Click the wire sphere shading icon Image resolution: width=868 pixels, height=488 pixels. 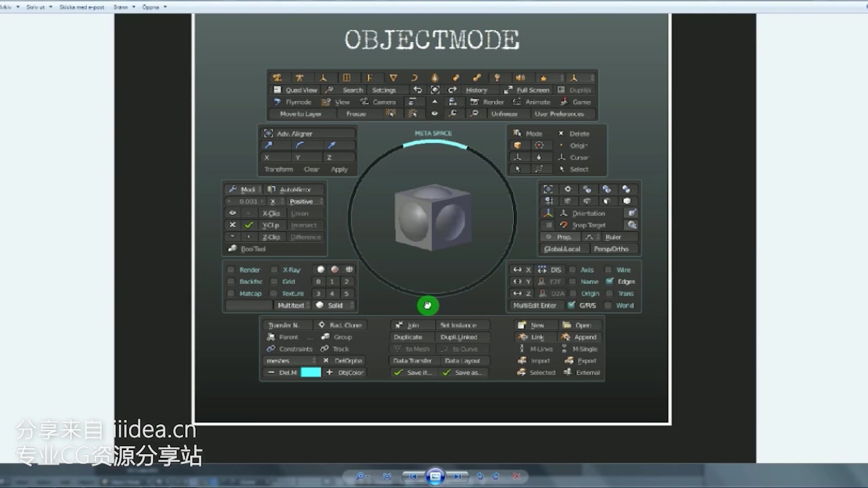[x=349, y=270]
